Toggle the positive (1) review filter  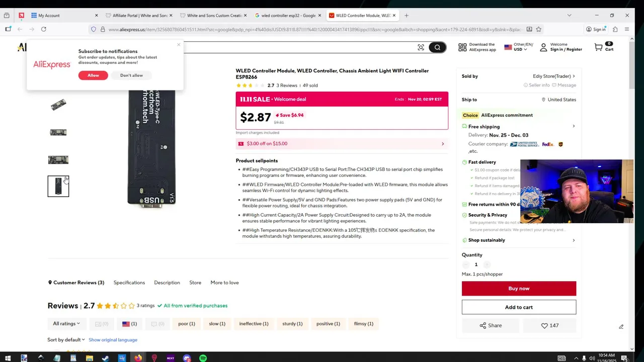click(328, 324)
